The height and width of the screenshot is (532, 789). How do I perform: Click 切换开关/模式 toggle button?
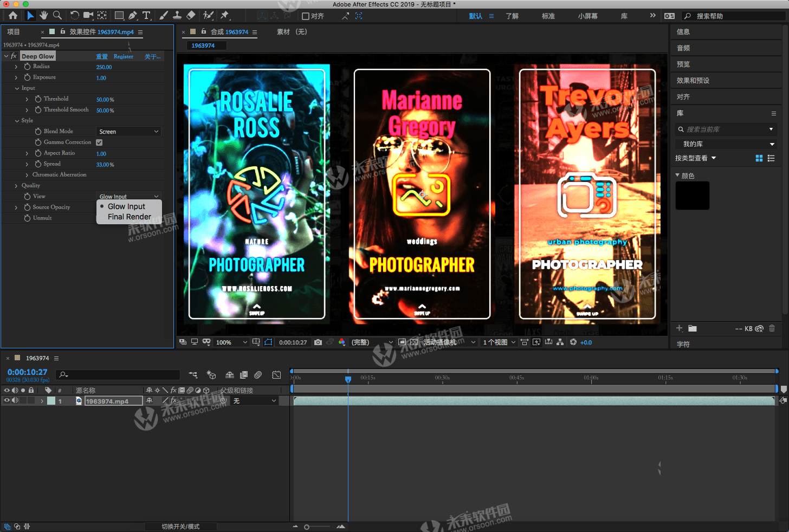point(180,527)
